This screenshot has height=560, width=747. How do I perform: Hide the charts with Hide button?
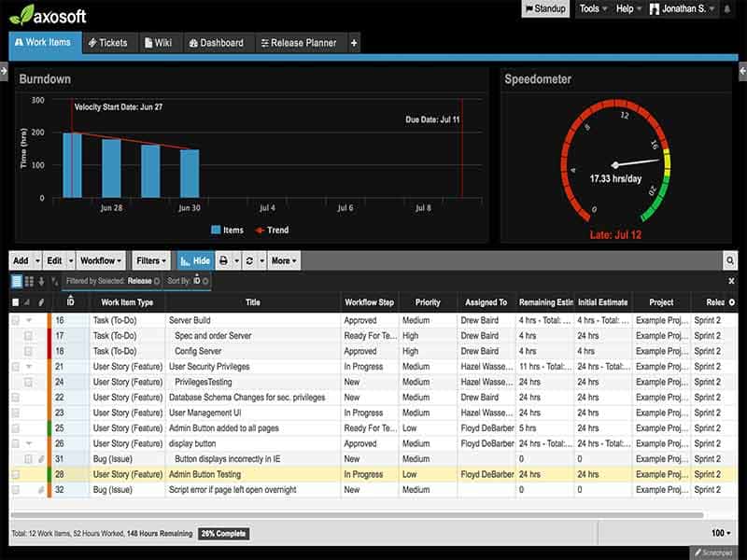click(x=194, y=261)
